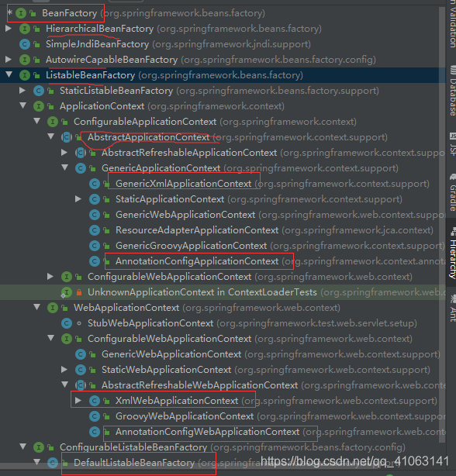Expand the AbstractRefreshableApplicationContext node
This screenshot has height=476, width=456.
[x=64, y=152]
